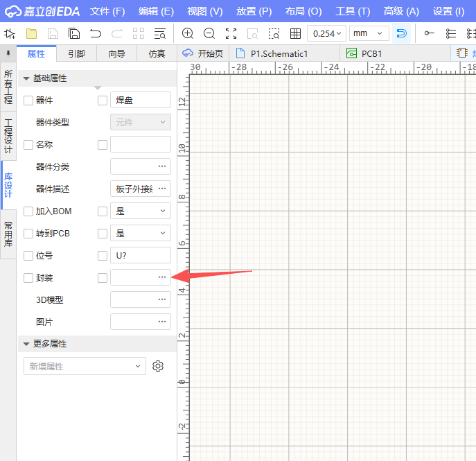Click the new file wizard icon in toolbar
The width and height of the screenshot is (476, 461).
click(x=10, y=33)
